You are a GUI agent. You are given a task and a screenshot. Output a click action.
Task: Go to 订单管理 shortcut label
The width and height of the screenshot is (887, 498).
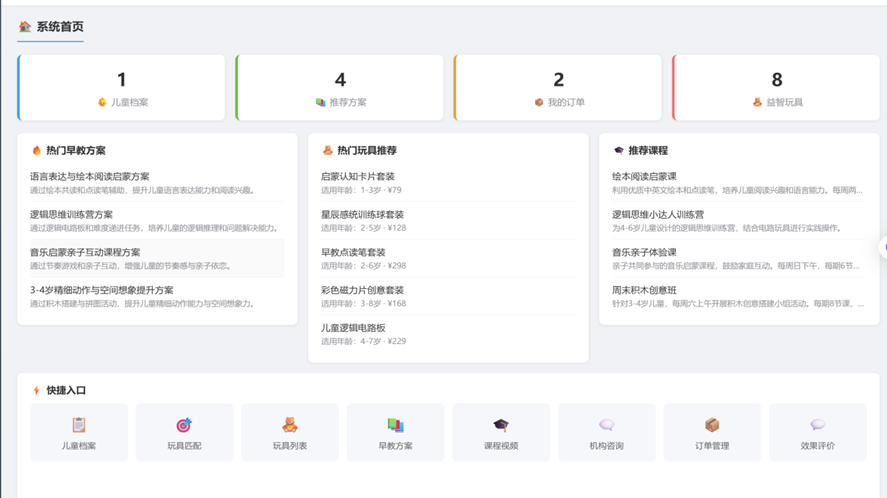[712, 446]
